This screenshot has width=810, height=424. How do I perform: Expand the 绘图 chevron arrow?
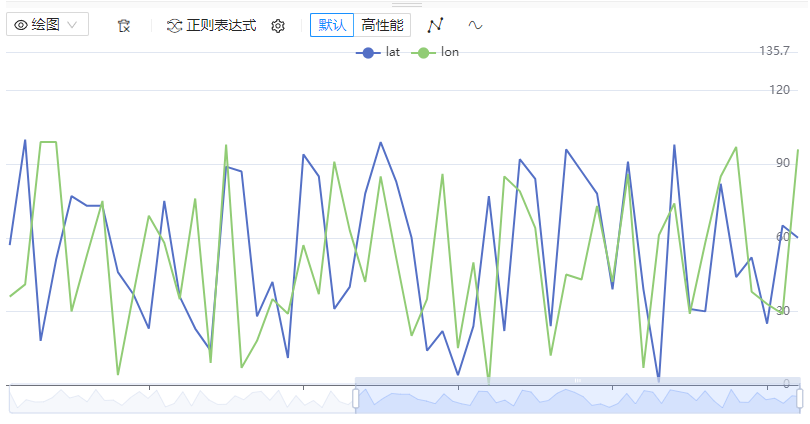(72, 25)
